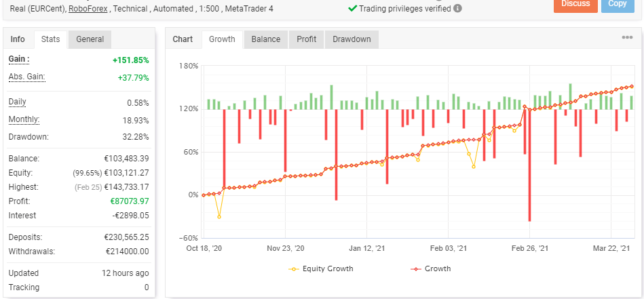Viewport: 644px width, 299px height.
Task: Show the Profit chart tab
Action: point(307,39)
